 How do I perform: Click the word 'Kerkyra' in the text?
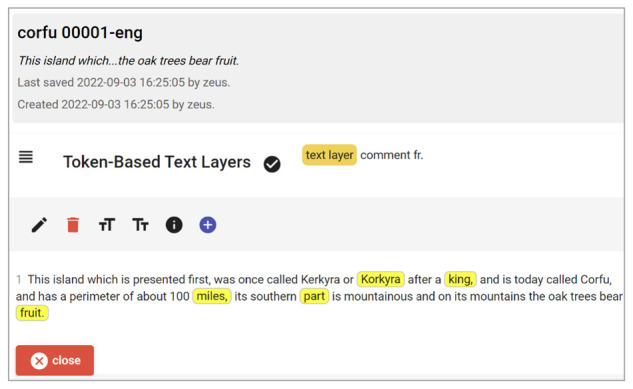(321, 279)
